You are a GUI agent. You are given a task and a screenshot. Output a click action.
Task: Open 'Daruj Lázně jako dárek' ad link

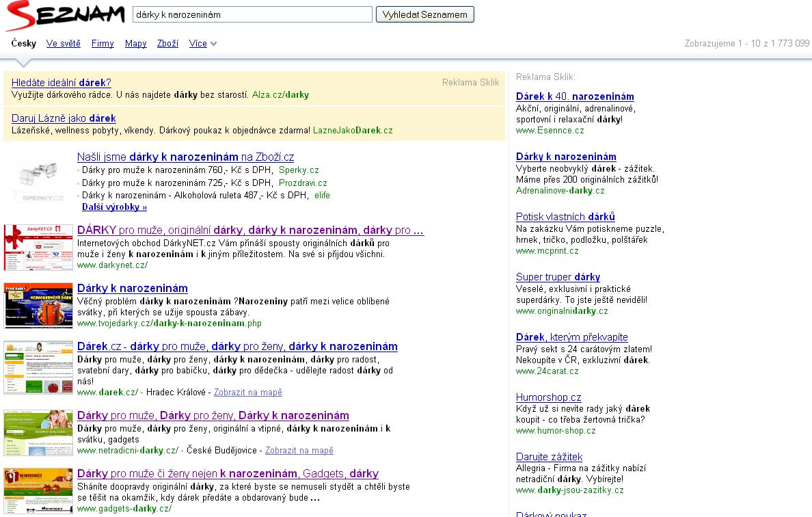point(64,118)
